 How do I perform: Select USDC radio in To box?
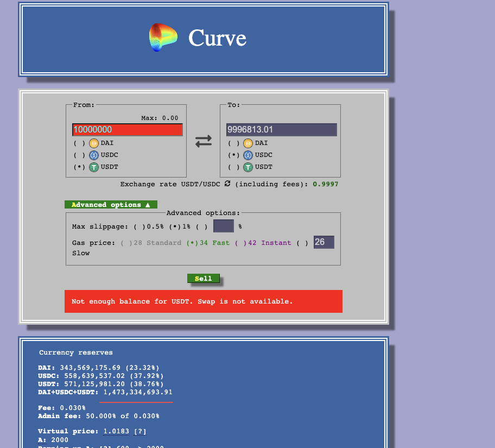[233, 155]
